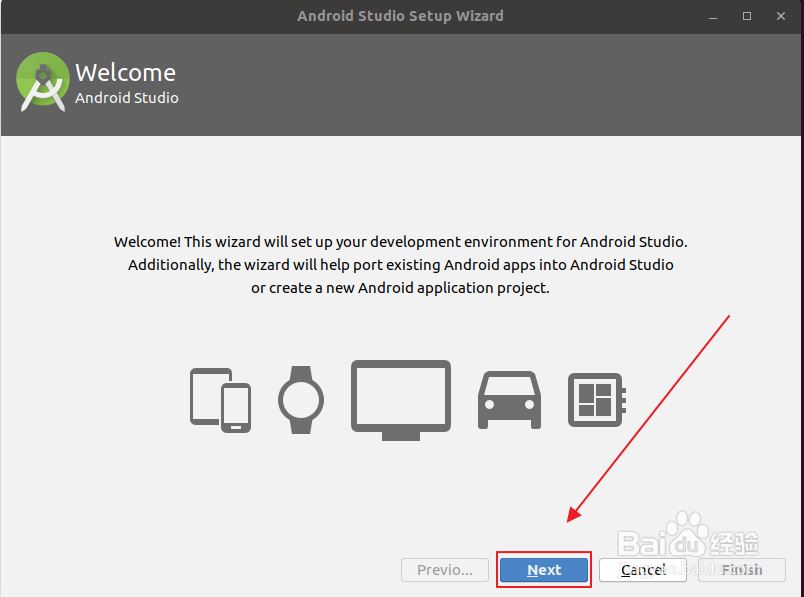Image resolution: width=804 pixels, height=597 pixels.
Task: Click the Next button
Action: (544, 570)
